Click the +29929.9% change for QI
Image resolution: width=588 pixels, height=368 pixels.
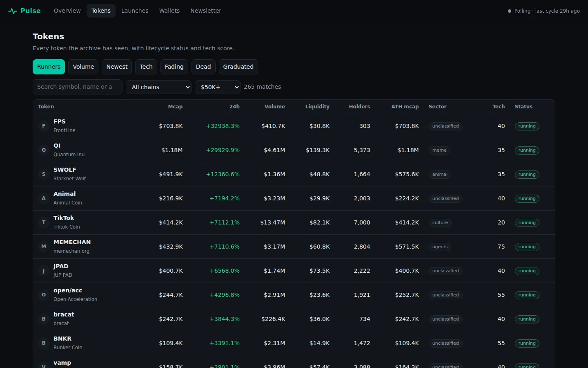(223, 150)
